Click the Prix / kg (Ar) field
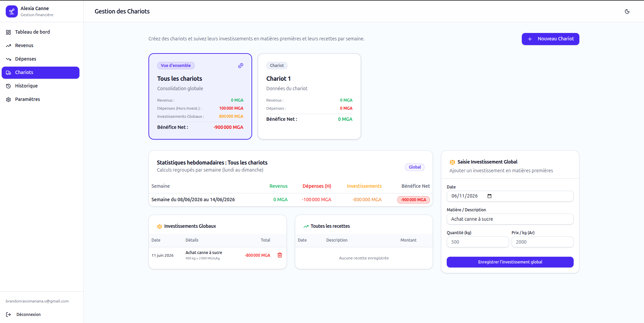Viewport: 644px width, 323px height. click(543, 242)
